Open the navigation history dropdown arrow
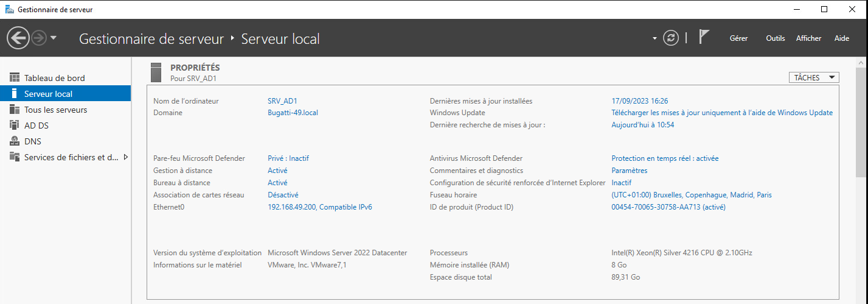The image size is (868, 304). point(54,38)
